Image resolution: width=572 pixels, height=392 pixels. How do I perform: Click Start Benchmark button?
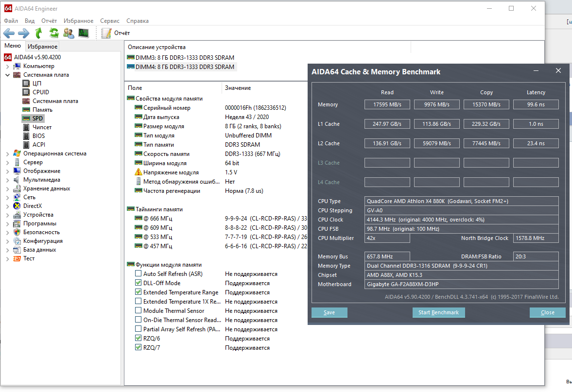[438, 312]
